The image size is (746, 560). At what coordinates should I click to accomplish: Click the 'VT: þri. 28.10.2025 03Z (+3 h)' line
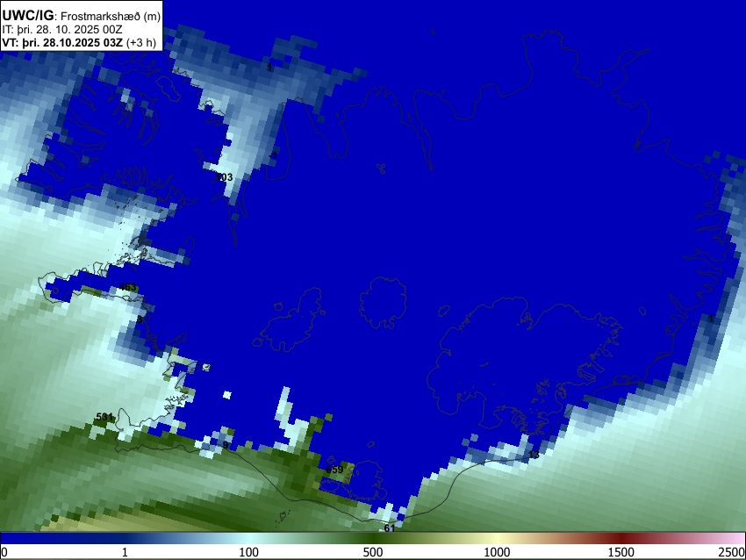(79, 42)
